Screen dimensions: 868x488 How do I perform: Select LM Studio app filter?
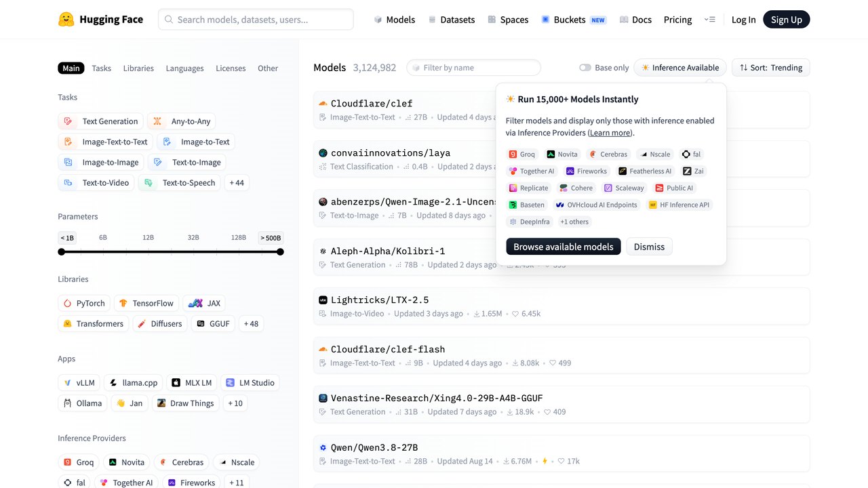coord(250,383)
